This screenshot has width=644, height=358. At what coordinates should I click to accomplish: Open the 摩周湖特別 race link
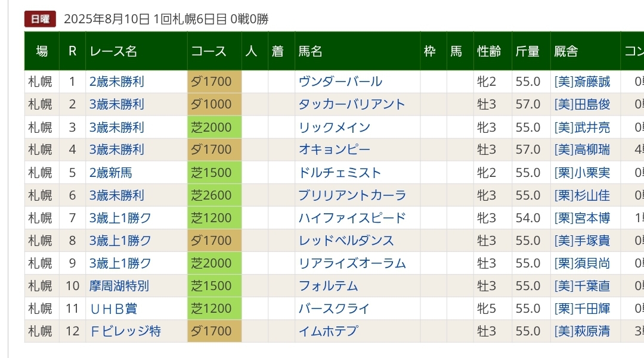[119, 286]
